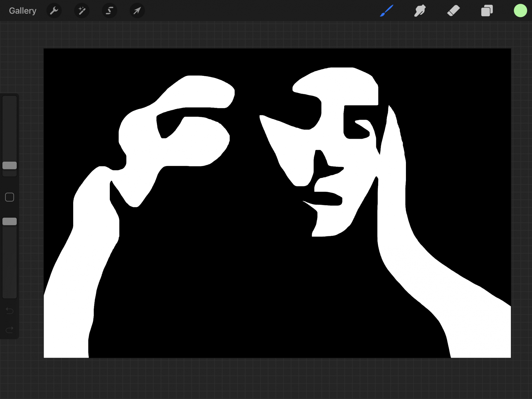Open the Actions wrench menu
Viewport: 532px width, 399px height.
[x=54, y=11]
